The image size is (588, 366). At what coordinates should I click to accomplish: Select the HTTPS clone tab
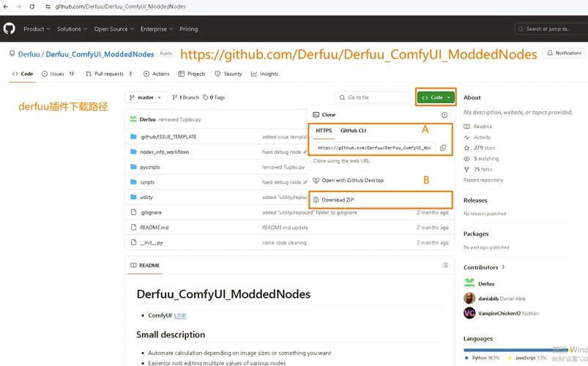coord(324,130)
